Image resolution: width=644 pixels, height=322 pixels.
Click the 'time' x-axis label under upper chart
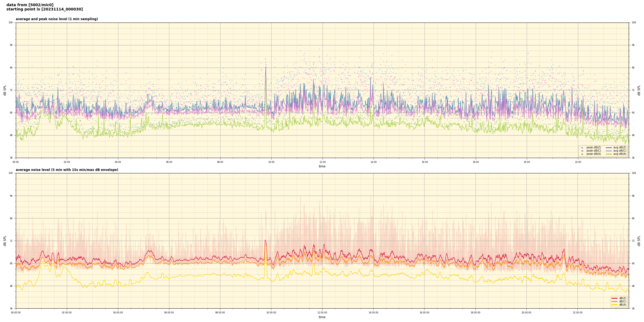click(322, 166)
